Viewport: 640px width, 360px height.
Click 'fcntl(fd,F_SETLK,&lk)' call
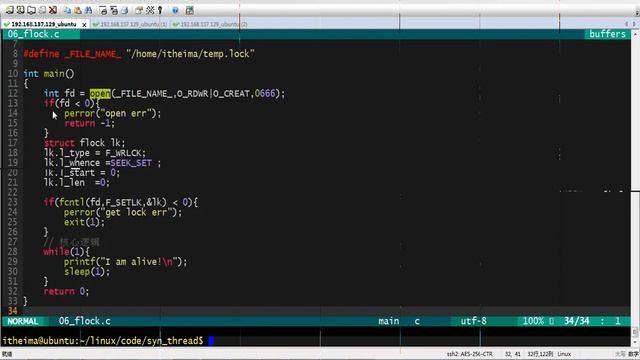pos(113,202)
